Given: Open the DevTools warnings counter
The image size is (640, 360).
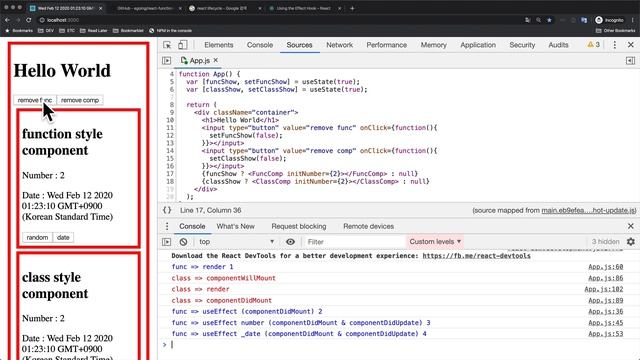Looking at the screenshot, I should pos(593,44).
